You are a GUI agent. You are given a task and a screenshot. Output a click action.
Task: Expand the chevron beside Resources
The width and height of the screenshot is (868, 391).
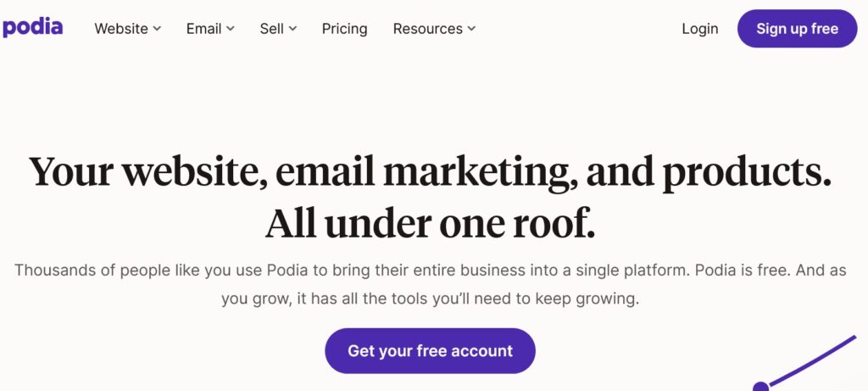471,29
